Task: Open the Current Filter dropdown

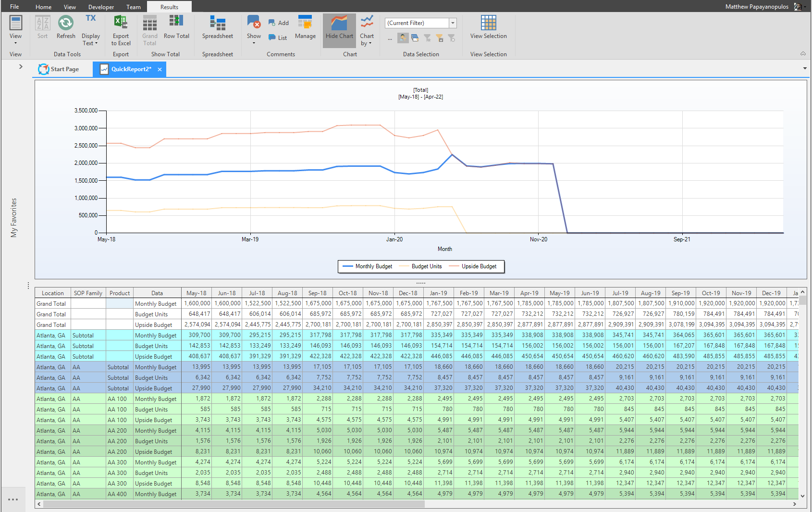Action: click(x=453, y=23)
